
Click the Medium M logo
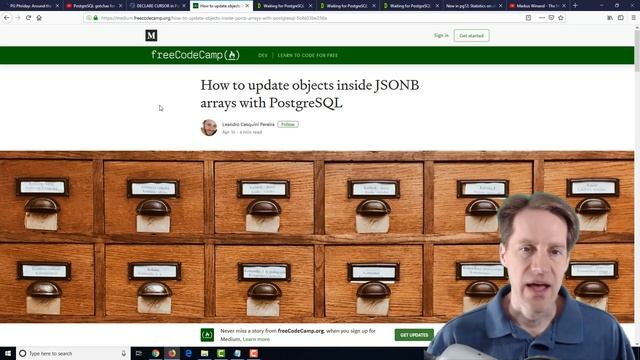point(151,36)
